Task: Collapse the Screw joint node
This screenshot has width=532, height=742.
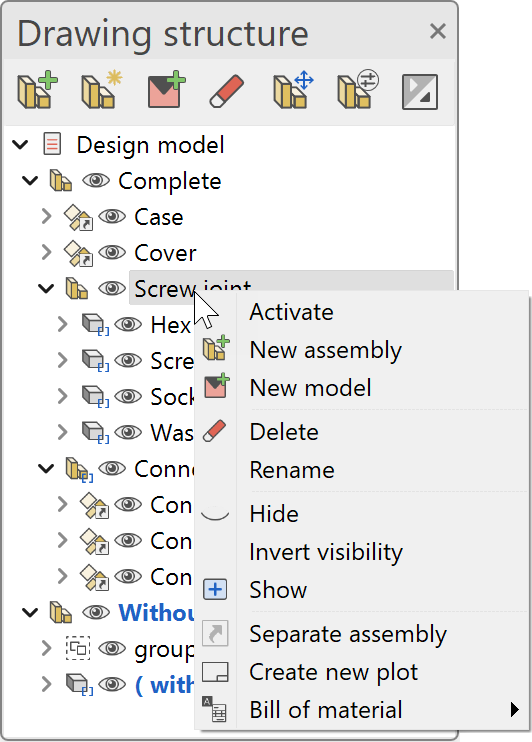Action: click(x=46, y=289)
